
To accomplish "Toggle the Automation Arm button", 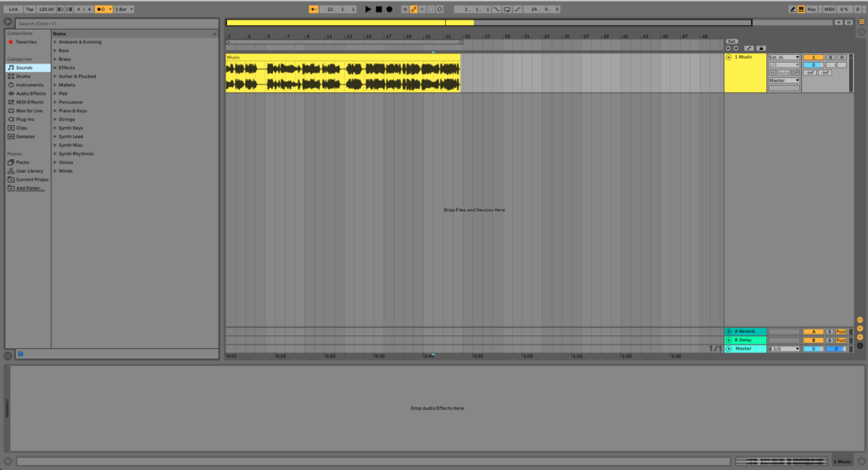I will coord(414,9).
